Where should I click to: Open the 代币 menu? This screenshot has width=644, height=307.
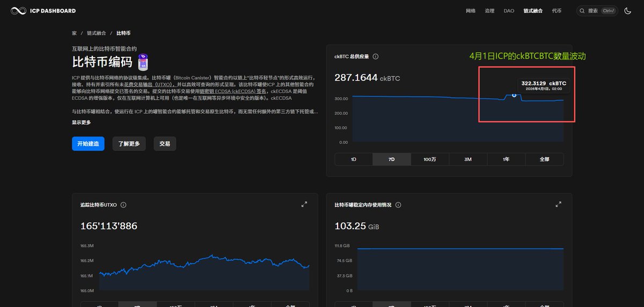pos(557,11)
